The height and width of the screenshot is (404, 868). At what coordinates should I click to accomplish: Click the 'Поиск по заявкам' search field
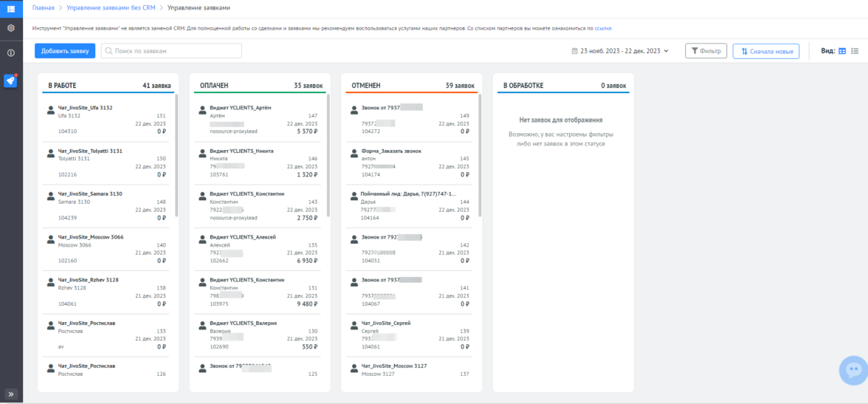coord(171,51)
